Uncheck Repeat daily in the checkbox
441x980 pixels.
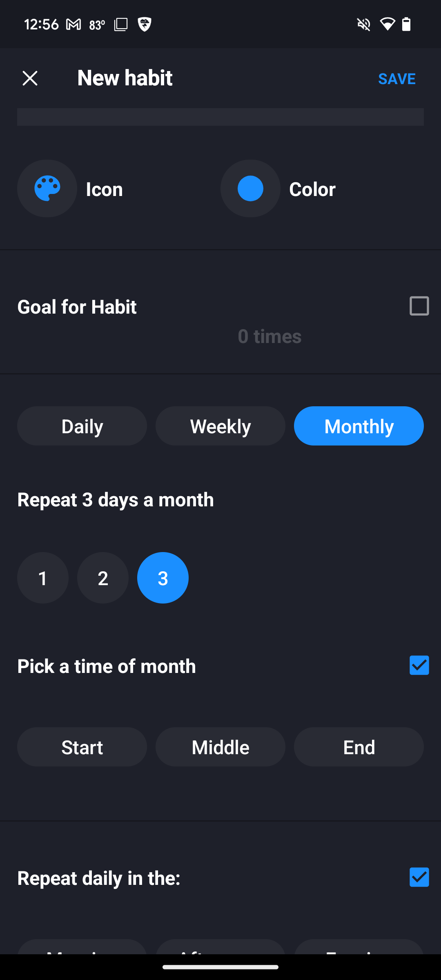419,877
